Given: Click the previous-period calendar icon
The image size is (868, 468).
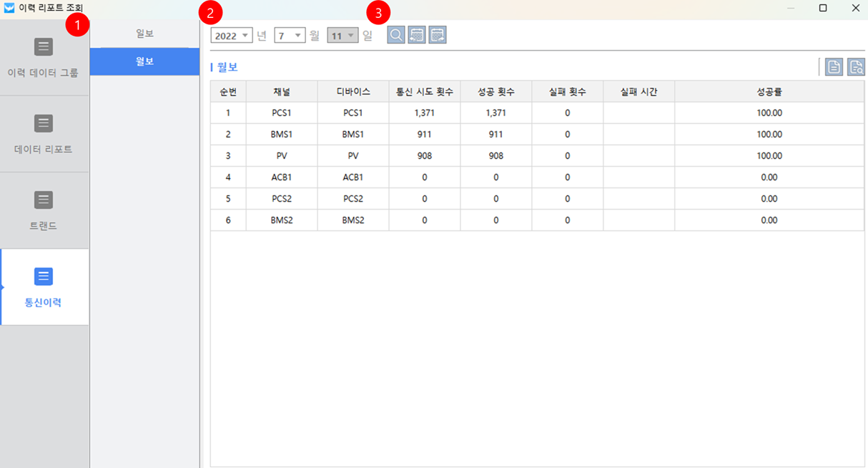Looking at the screenshot, I should click(417, 34).
